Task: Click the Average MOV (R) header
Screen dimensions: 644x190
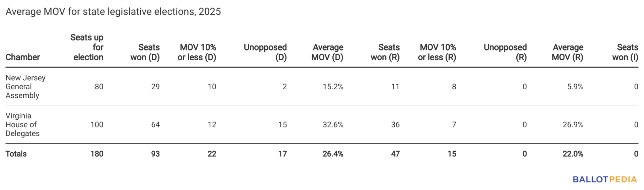Action: (x=568, y=52)
